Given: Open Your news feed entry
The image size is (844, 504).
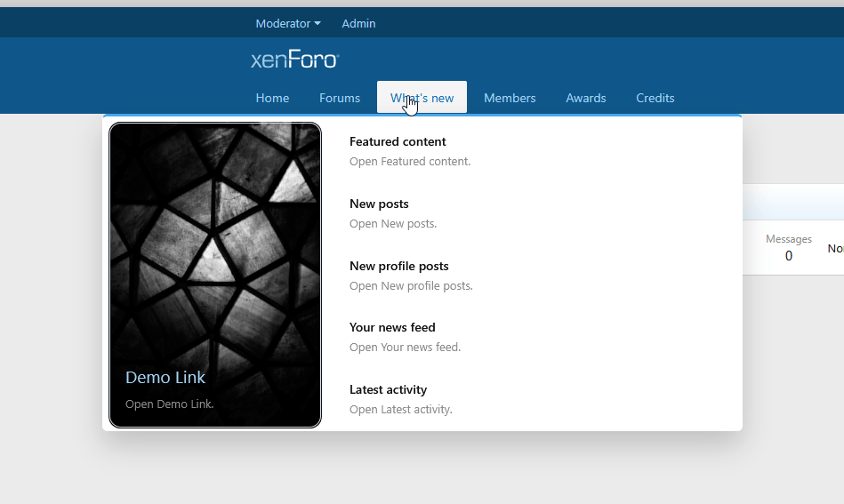Looking at the screenshot, I should click(x=392, y=327).
